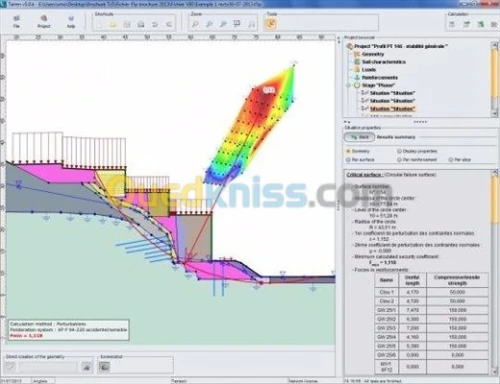Select Soil characteristics in project tree
This screenshot has width=500, height=384.
pyautogui.click(x=383, y=62)
